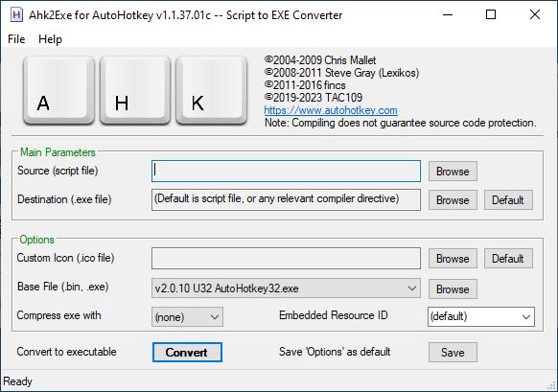558x392 pixels.
Task: Click the 'K' keyboard key image
Action: click(211, 91)
